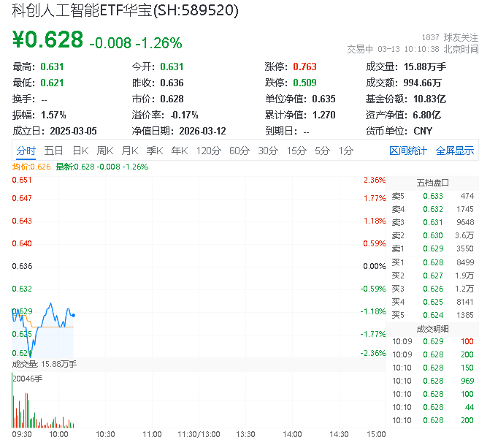479x448 pixels.
Task: Show the 月K monthly chart
Action: click(x=130, y=151)
